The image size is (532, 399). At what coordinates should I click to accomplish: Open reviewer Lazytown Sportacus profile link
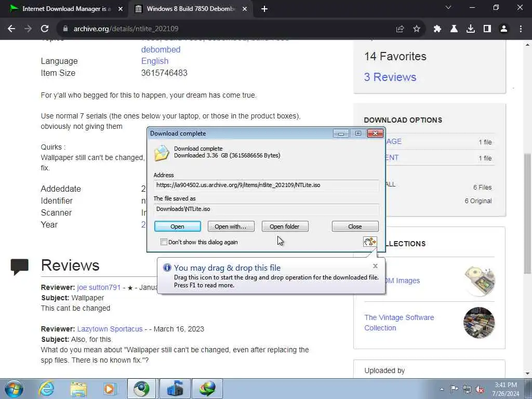coord(110,329)
